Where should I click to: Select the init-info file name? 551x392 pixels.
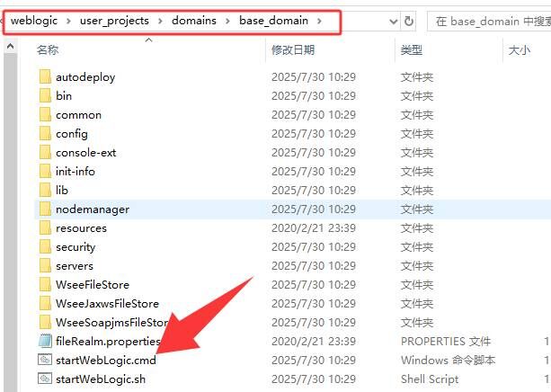76,171
